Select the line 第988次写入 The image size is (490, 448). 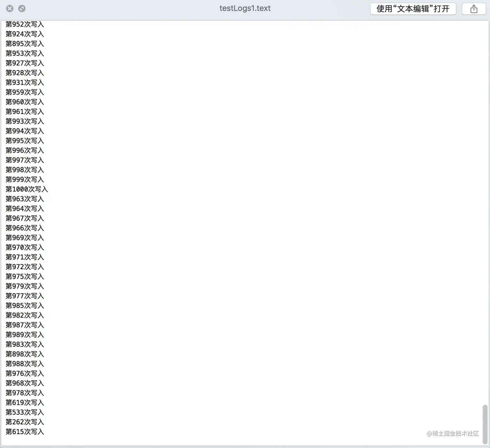[25, 364]
